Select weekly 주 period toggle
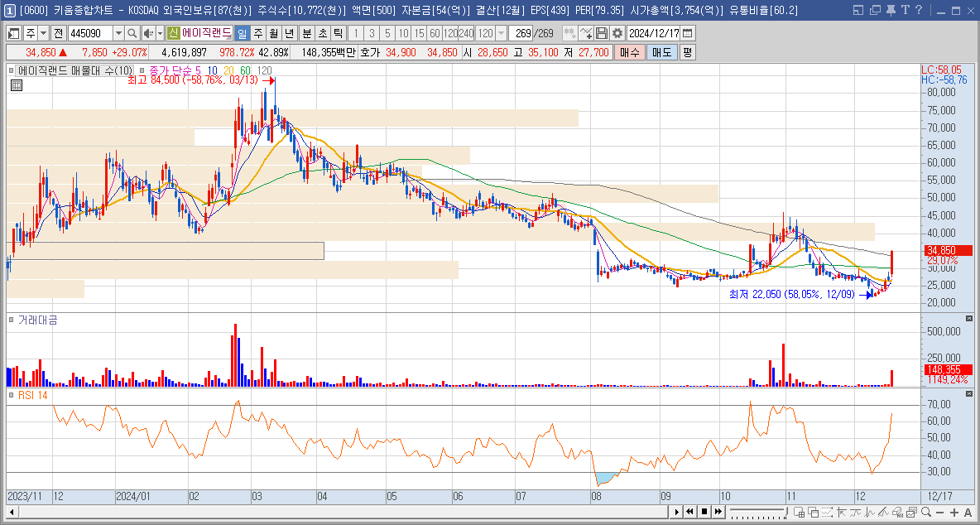980x525 pixels. 257,33
